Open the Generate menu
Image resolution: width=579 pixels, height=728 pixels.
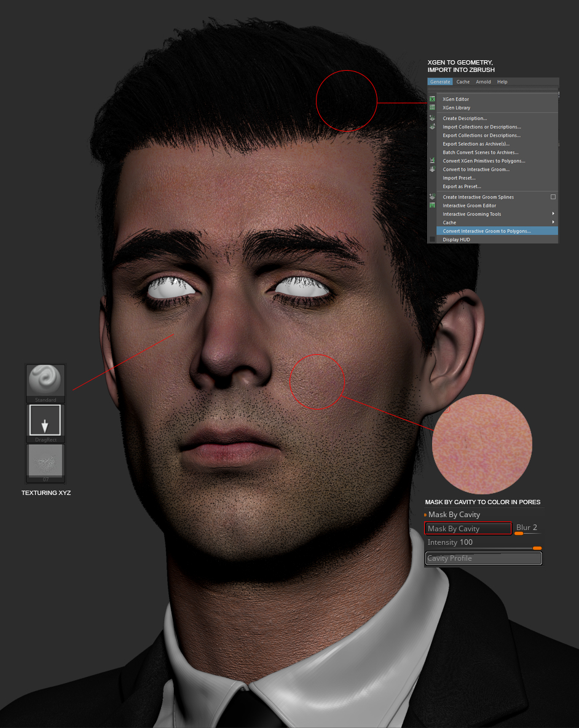pyautogui.click(x=440, y=82)
